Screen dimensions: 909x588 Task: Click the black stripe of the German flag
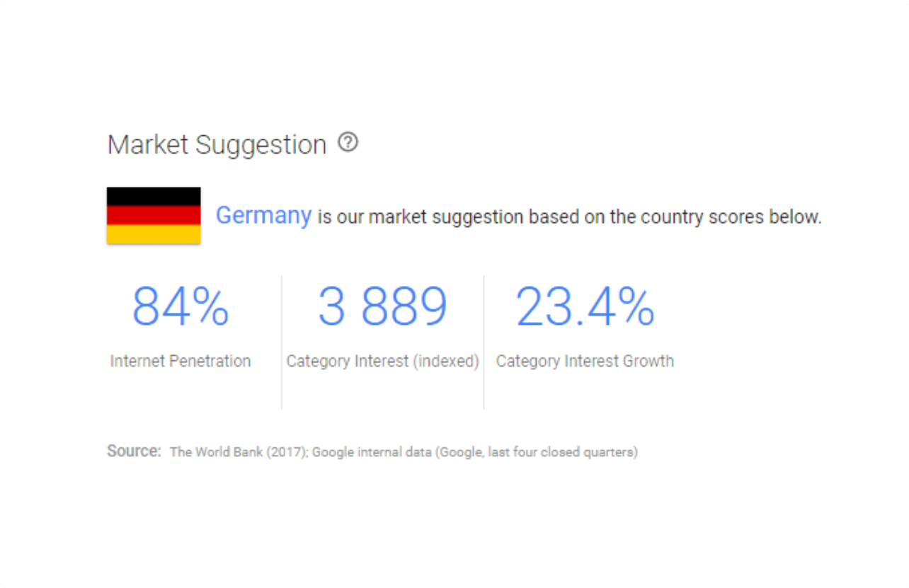(x=154, y=197)
